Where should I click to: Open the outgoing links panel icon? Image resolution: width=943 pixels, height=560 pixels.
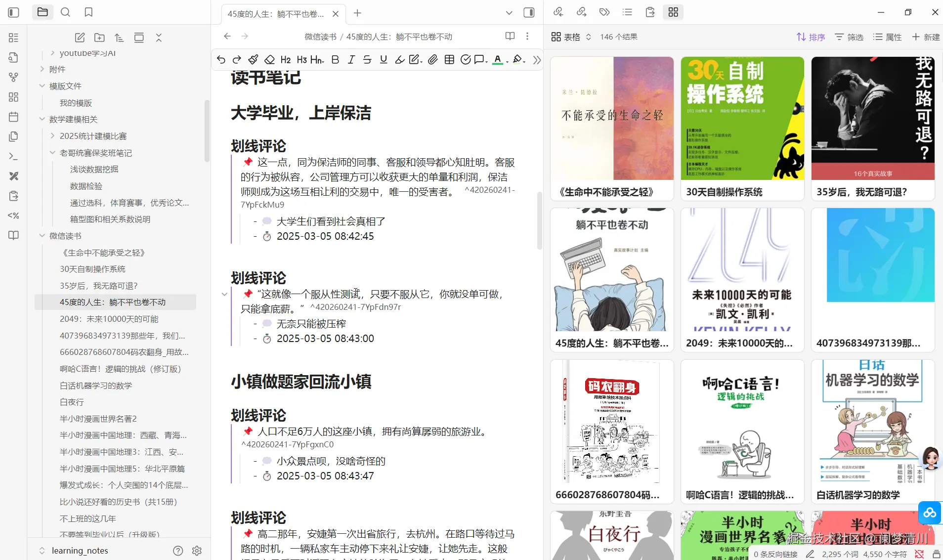click(581, 12)
